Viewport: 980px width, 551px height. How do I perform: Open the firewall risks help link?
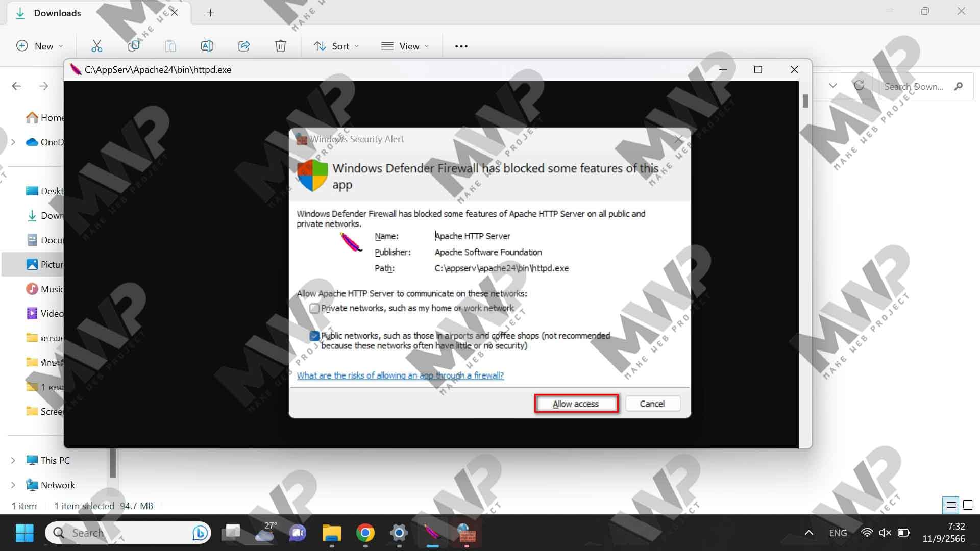[x=400, y=375]
